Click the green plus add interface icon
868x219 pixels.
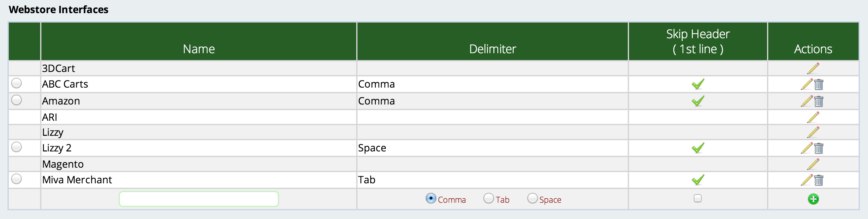[813, 199]
